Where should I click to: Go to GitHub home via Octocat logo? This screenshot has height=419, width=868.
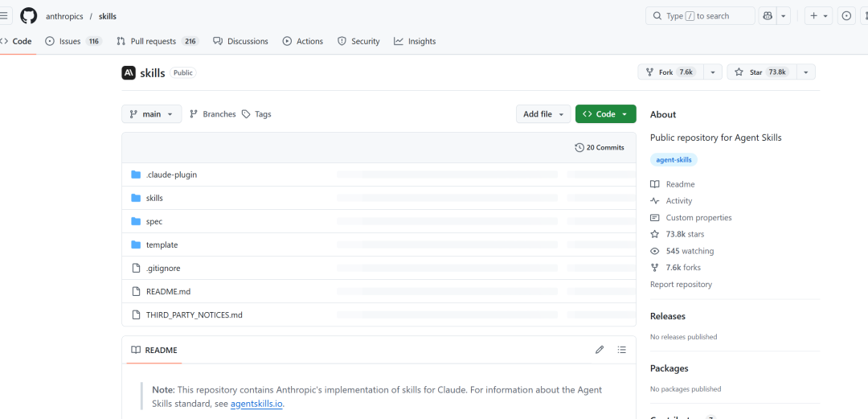click(29, 16)
